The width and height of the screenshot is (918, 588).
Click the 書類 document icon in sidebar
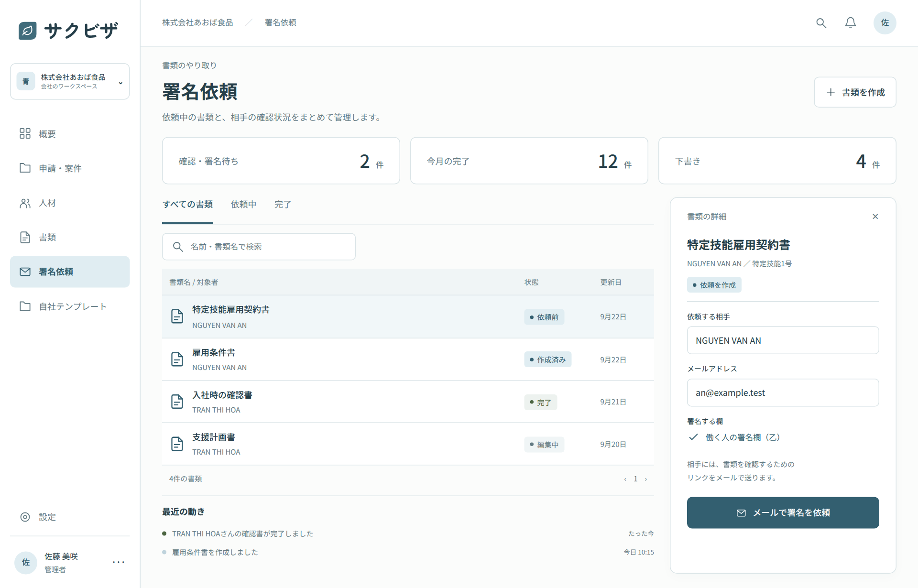[25, 237]
